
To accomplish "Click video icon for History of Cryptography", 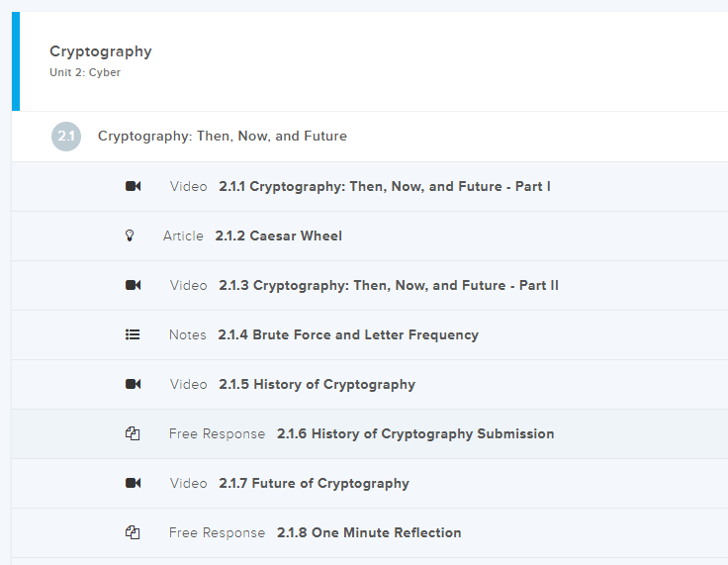I will click(x=133, y=384).
